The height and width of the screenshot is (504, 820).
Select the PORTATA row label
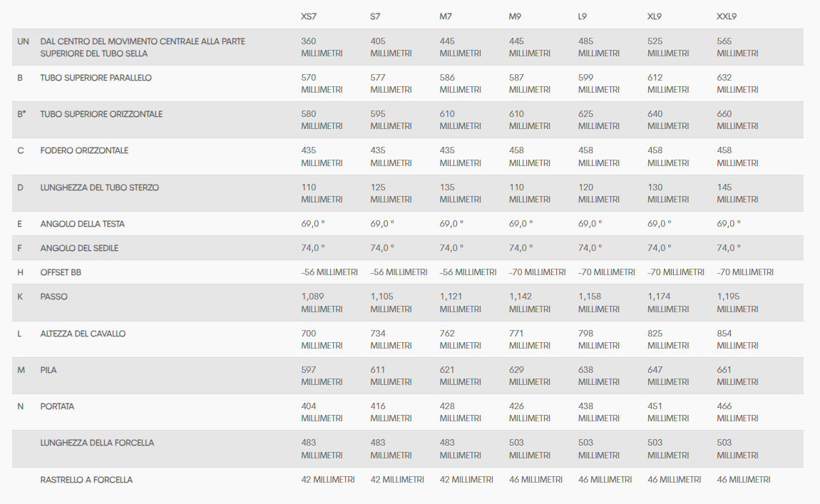tap(57, 406)
